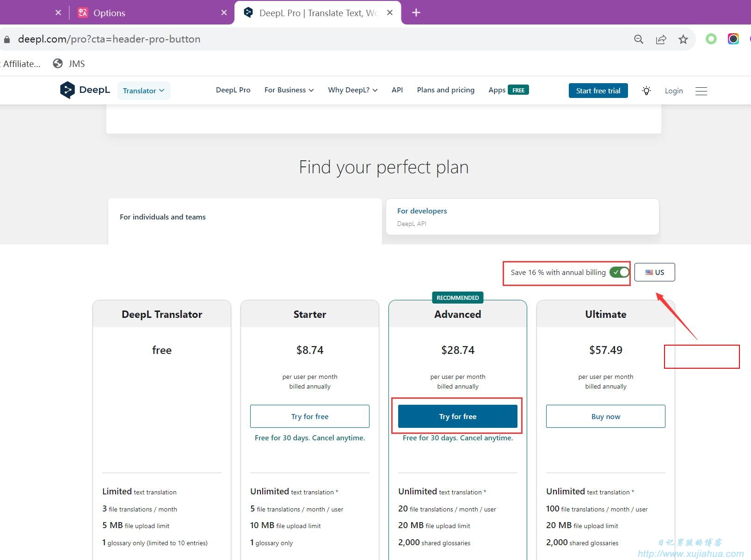Select For individuals and teams tab
751x560 pixels.
(245, 221)
